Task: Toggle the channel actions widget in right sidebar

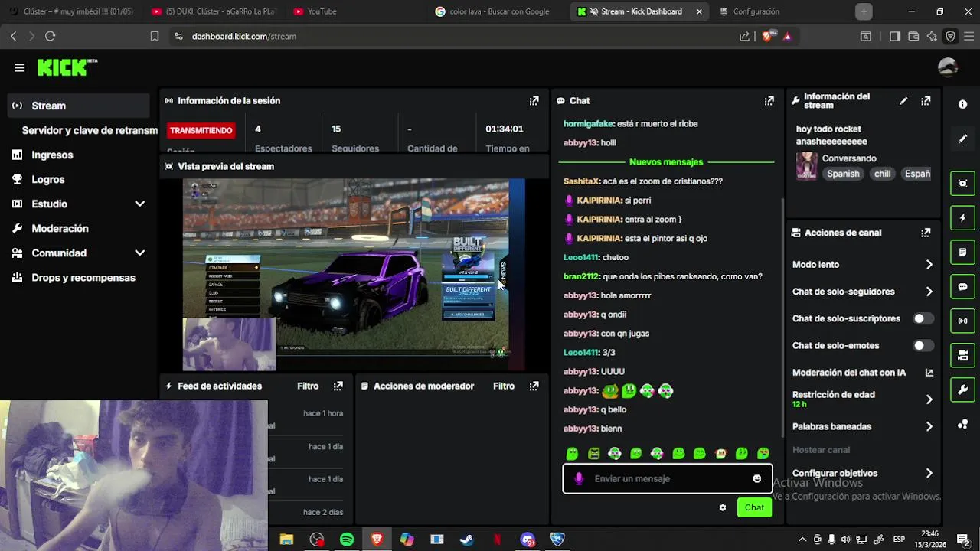Action: tap(962, 355)
